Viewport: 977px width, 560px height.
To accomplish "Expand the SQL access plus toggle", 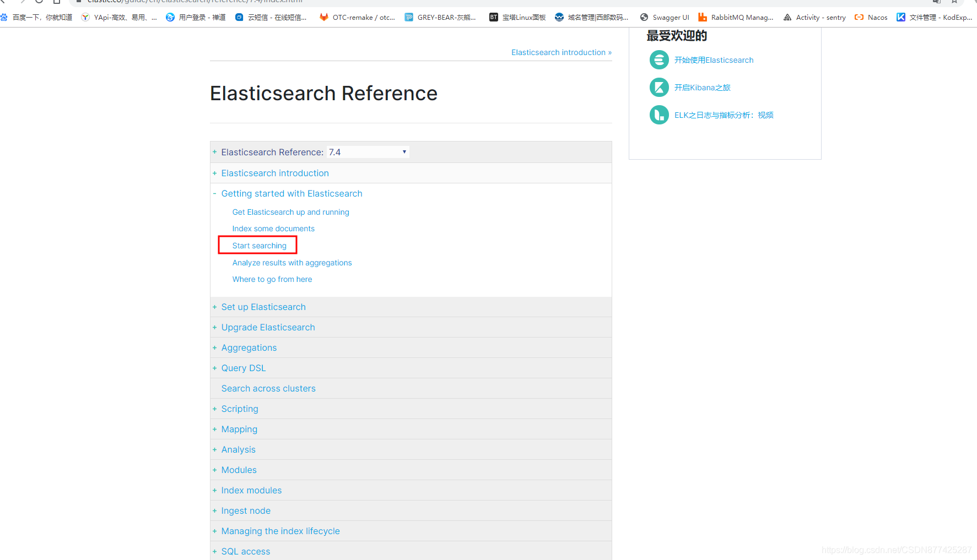I will (x=214, y=551).
